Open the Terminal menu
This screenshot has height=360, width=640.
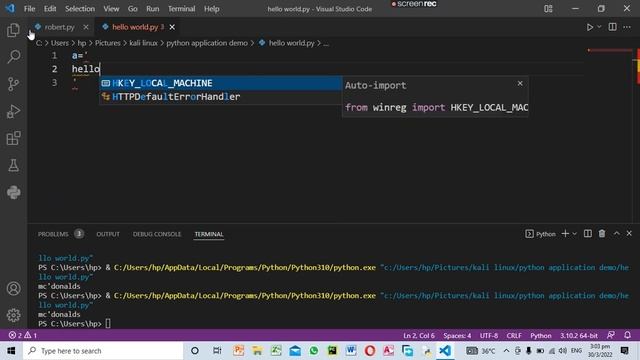(182, 9)
